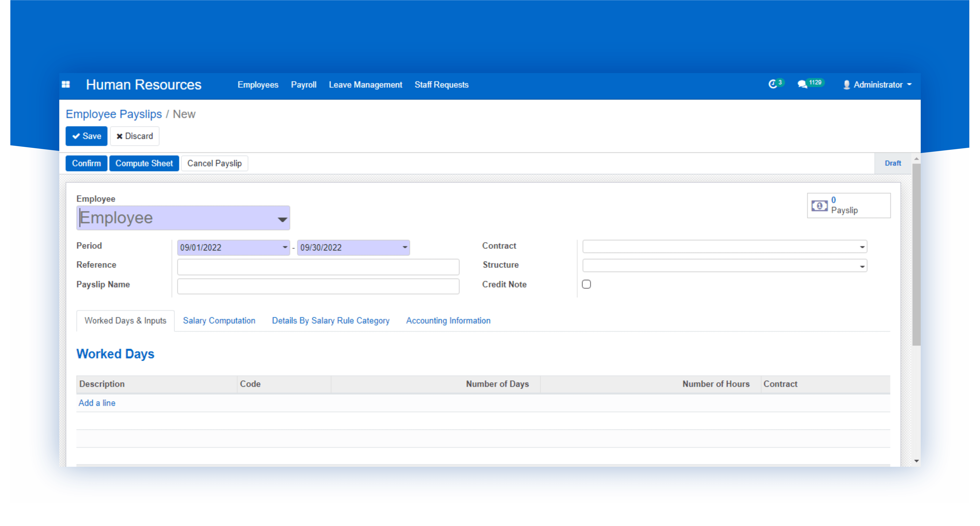Open the Payroll menu

click(304, 85)
